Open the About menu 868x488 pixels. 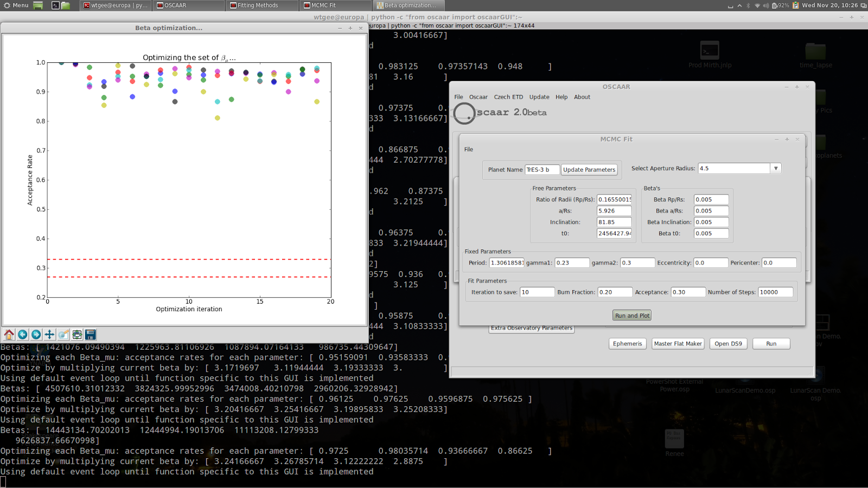(x=582, y=97)
